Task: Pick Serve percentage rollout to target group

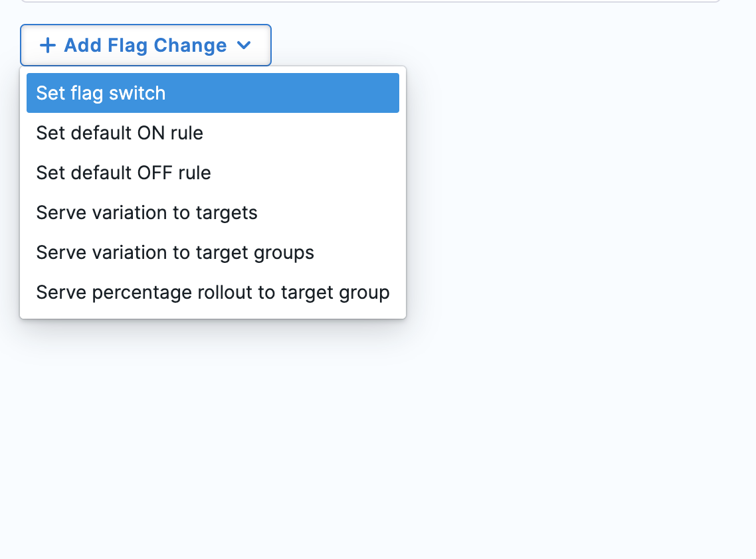Action: point(213,292)
